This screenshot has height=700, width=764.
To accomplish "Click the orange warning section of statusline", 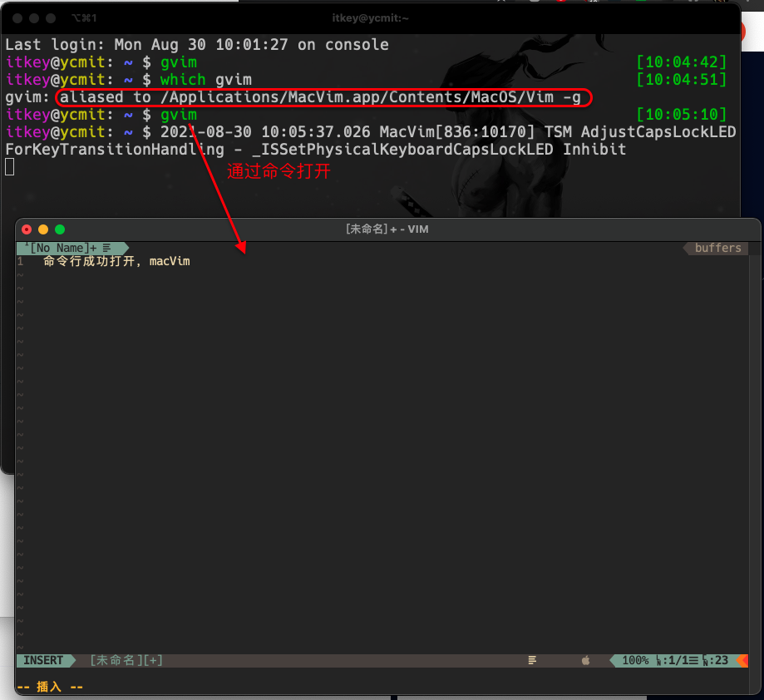I will [742, 661].
